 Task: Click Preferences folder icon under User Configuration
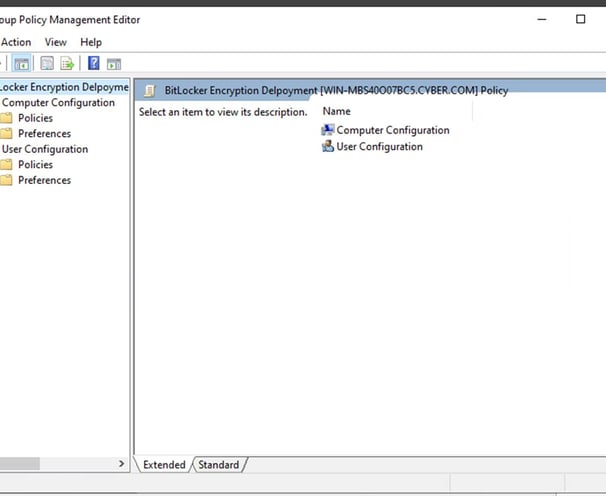tap(6, 180)
